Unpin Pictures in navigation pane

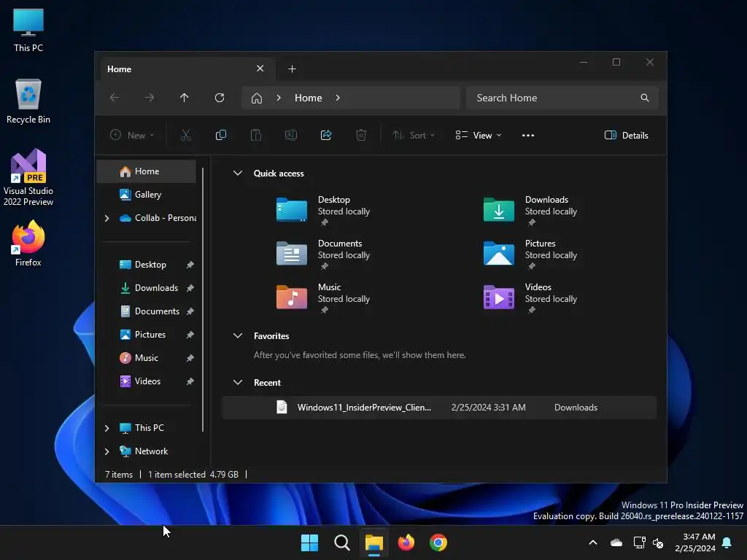point(190,335)
